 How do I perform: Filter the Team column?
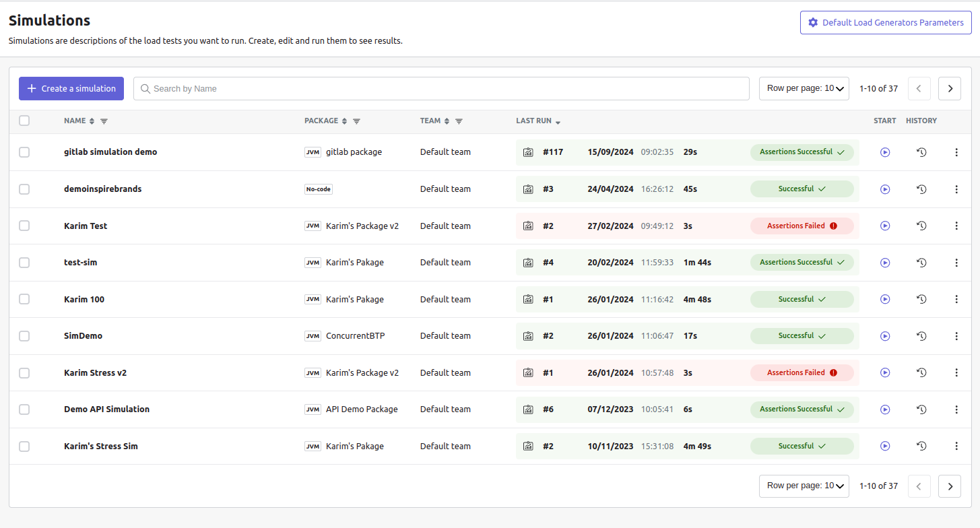click(x=459, y=121)
